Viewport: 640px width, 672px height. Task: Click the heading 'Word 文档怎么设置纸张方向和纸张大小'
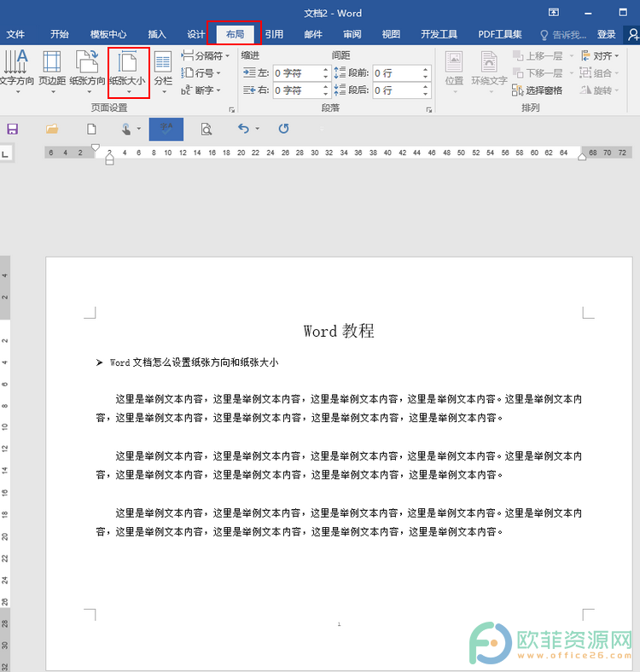(194, 362)
